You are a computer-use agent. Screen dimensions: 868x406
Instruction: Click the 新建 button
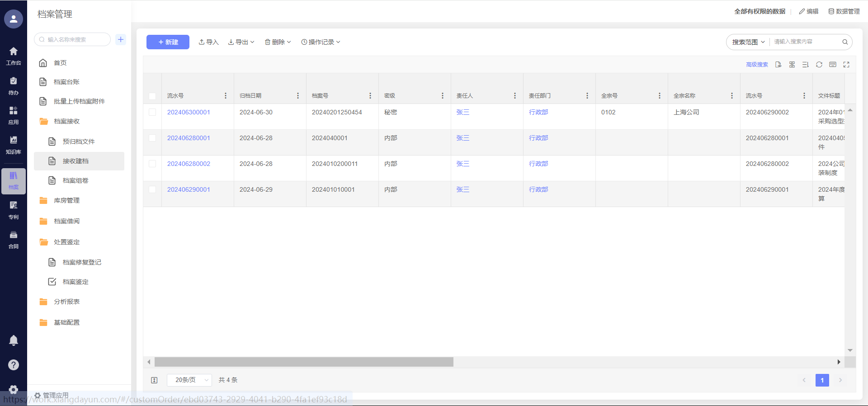pos(168,42)
